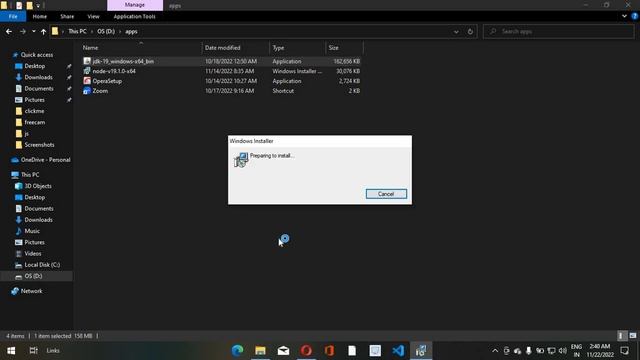Open Visual Studio Code from taskbar

[x=398, y=351]
